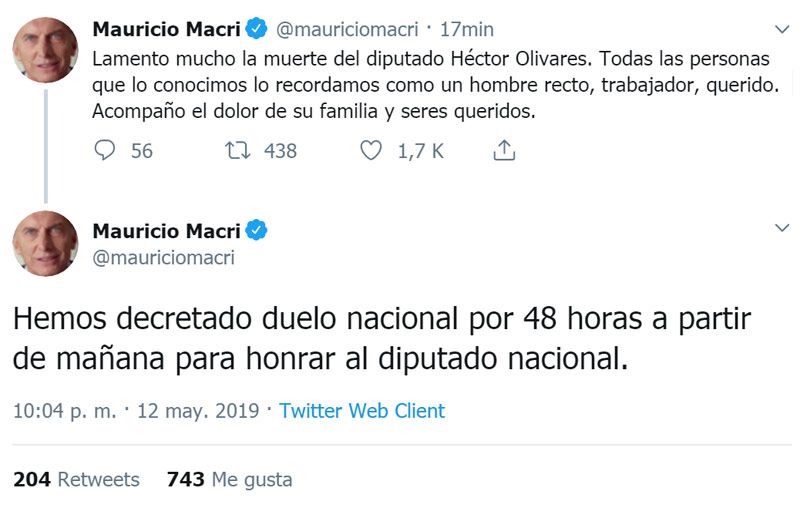Open the Twitter Web Client link
This screenshot has height=508, width=800.
point(362,411)
